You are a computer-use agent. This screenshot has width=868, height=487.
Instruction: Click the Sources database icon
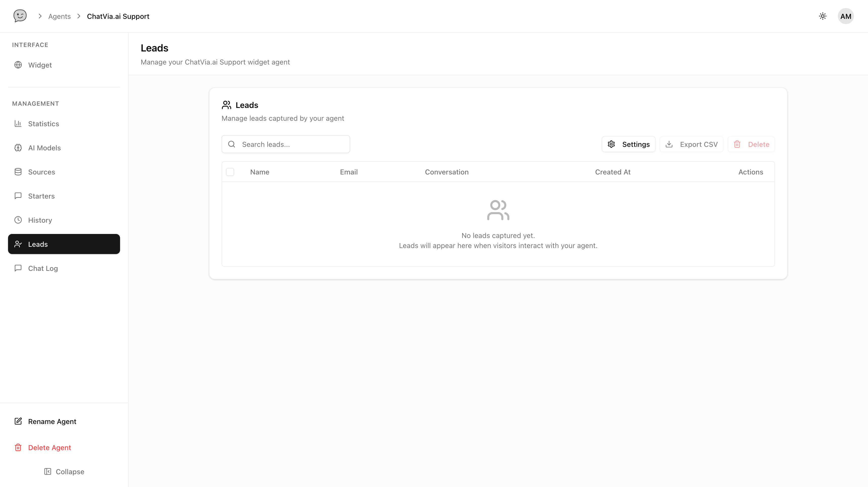[x=18, y=172]
